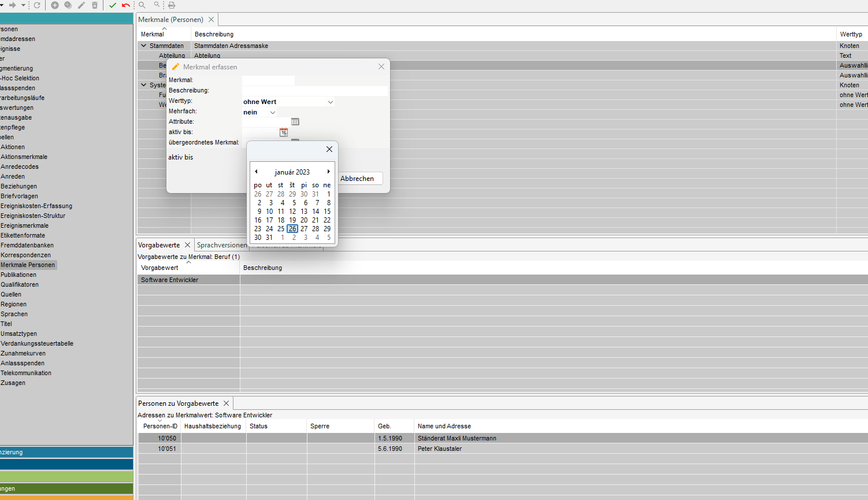Click the aktiv bis calendar icon

tap(284, 132)
